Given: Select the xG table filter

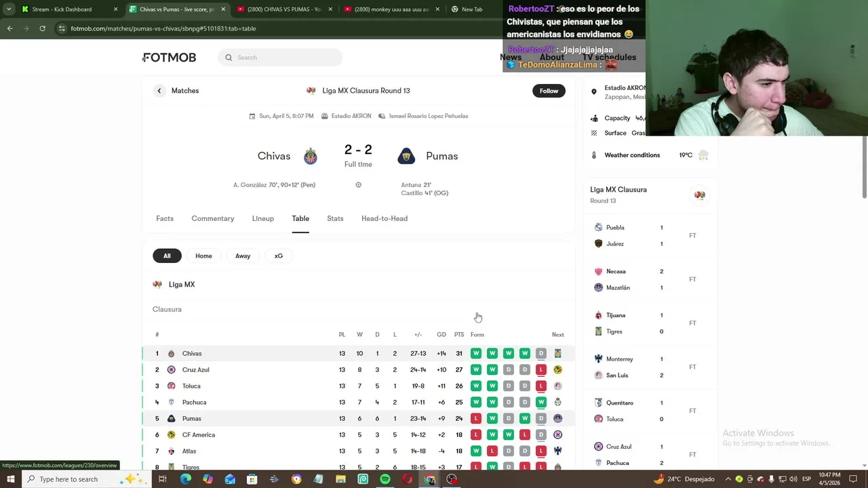Looking at the screenshot, I should coord(279,256).
